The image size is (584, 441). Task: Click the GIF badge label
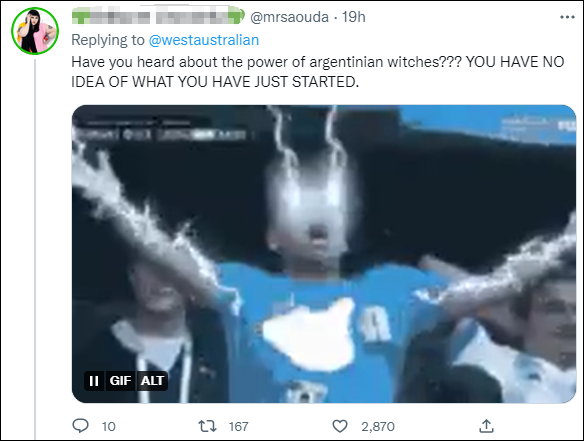tap(120, 381)
